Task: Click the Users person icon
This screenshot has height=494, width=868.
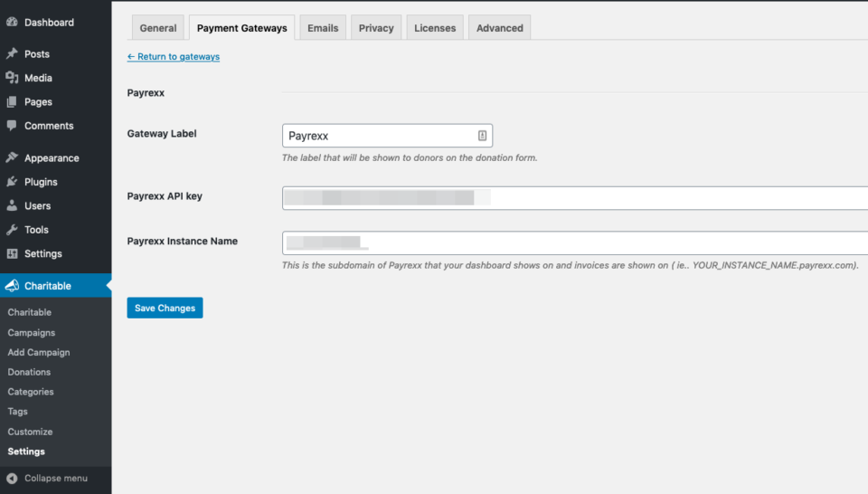Action: click(12, 205)
